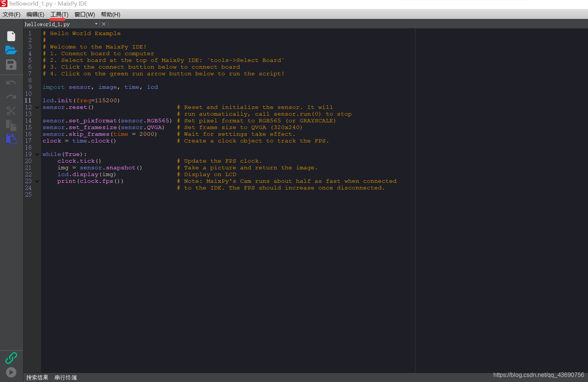The width and height of the screenshot is (588, 382).
Task: Click the MaixPy IDE application logo
Action: pos(4,4)
